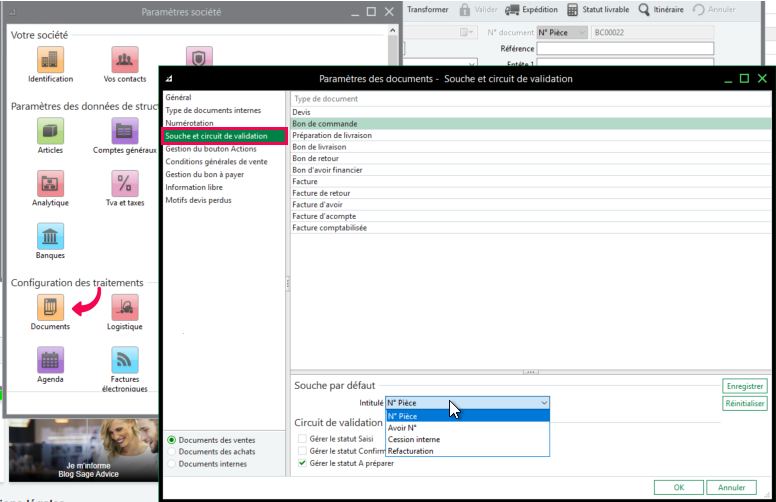Image resolution: width=776 pixels, height=502 pixels.
Task: Open the Agenda icon
Action: (50, 360)
